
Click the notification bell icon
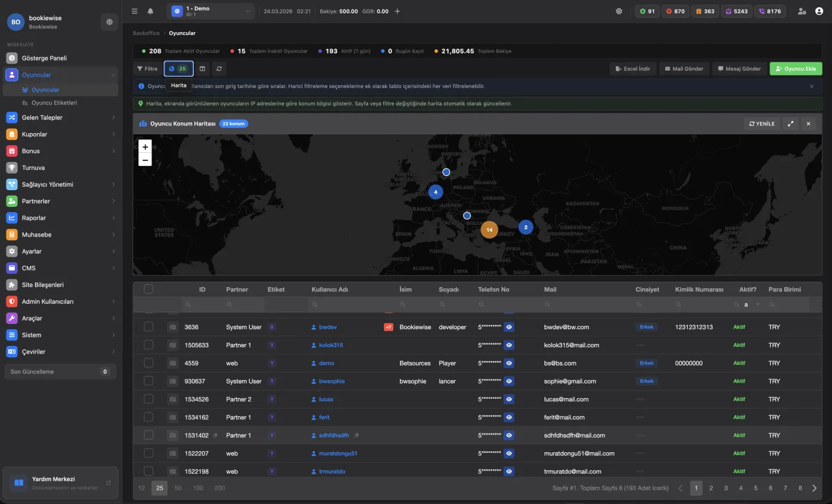pos(150,11)
